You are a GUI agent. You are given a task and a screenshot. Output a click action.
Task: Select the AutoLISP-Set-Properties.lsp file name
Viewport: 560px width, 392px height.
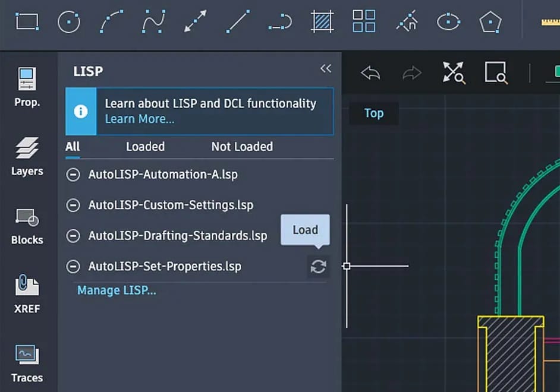point(165,267)
